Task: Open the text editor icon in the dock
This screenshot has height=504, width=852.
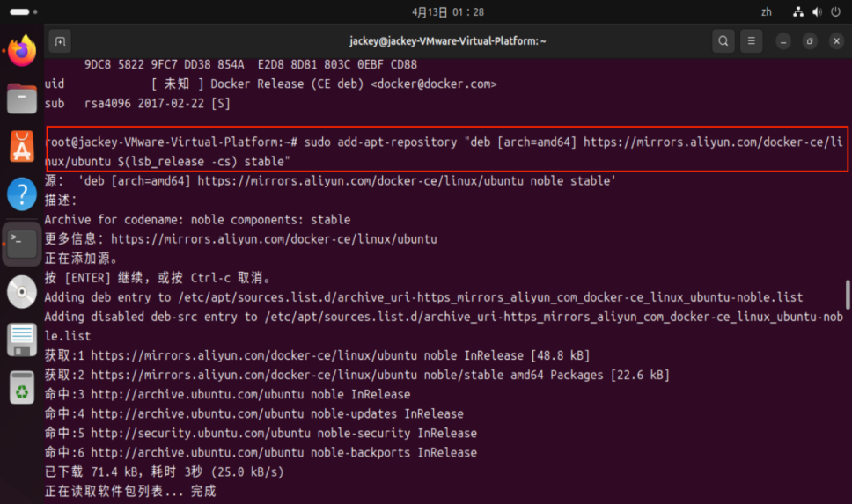Action: [x=22, y=340]
